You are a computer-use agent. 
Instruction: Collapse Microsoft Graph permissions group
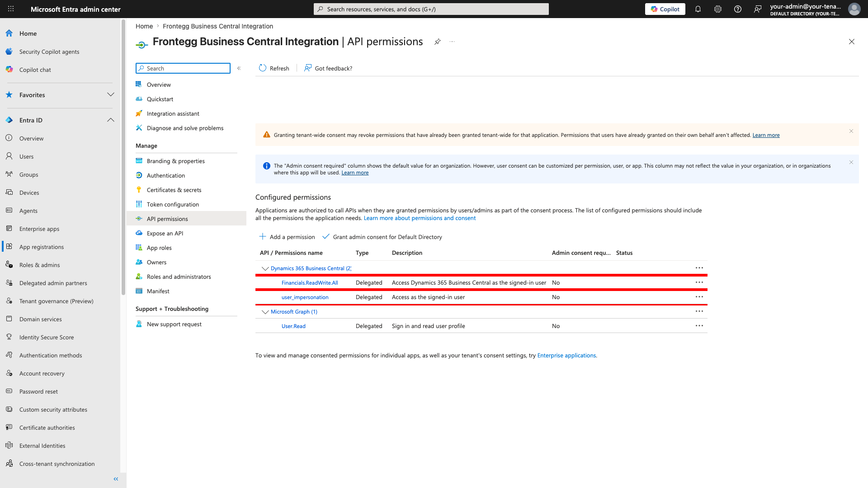tap(265, 312)
